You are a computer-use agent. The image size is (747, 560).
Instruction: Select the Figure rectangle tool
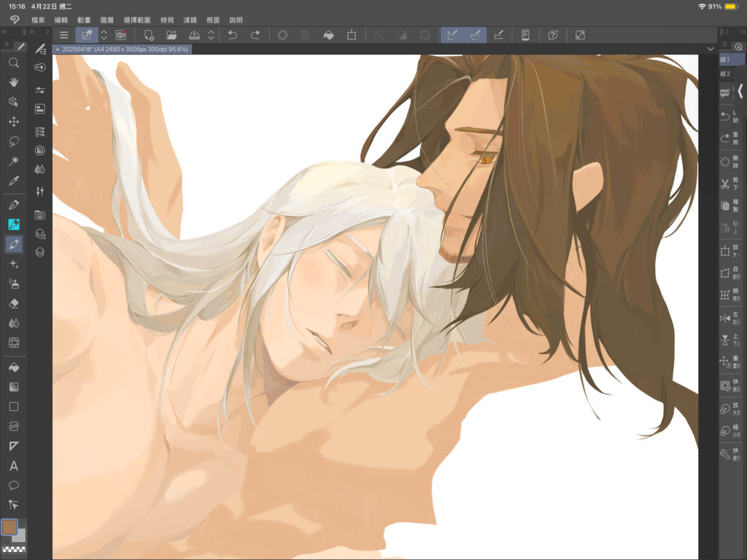[14, 407]
